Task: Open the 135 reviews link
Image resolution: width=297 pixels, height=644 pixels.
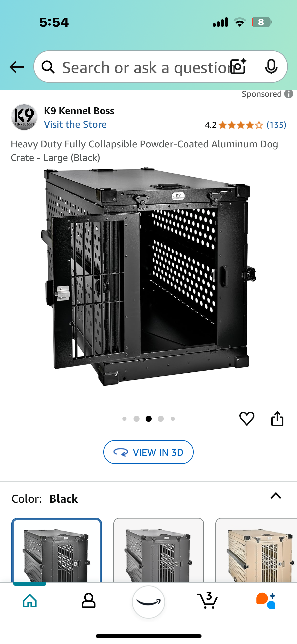Action: pyautogui.click(x=276, y=125)
